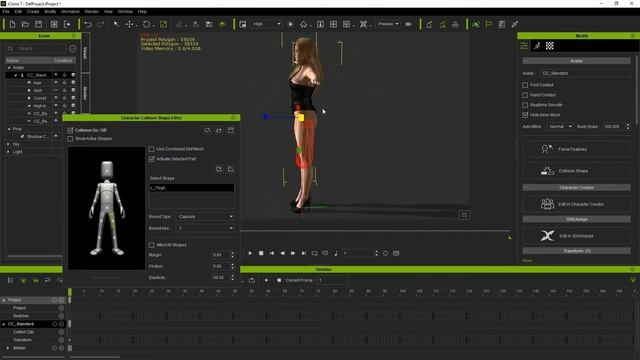Open the Animation menu

70,11
